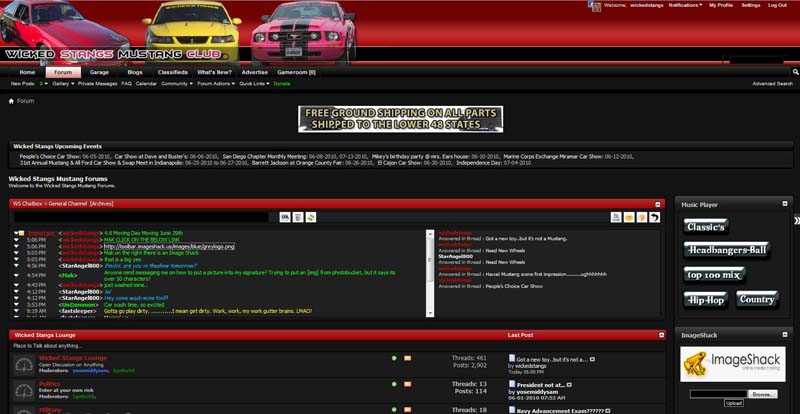This screenshot has width=800, height=414.
Task: Open the Advanced Search link
Action: click(x=772, y=84)
